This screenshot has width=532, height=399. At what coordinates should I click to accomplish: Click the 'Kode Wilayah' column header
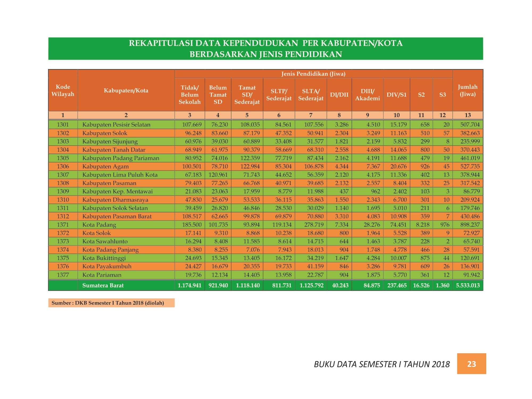point(63,90)
